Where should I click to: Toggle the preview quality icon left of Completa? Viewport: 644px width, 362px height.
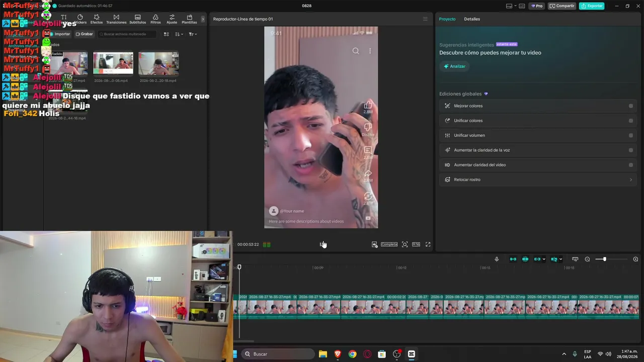[374, 244]
